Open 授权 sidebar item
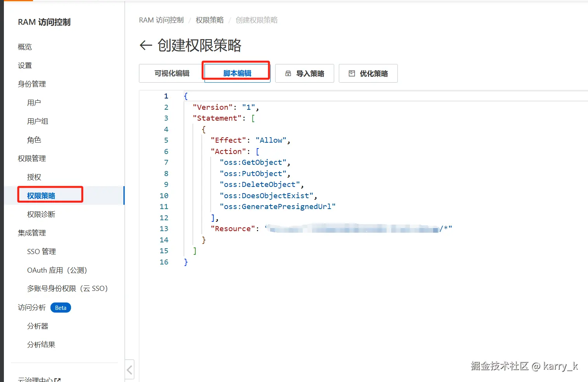This screenshot has height=382, width=588. [x=34, y=177]
